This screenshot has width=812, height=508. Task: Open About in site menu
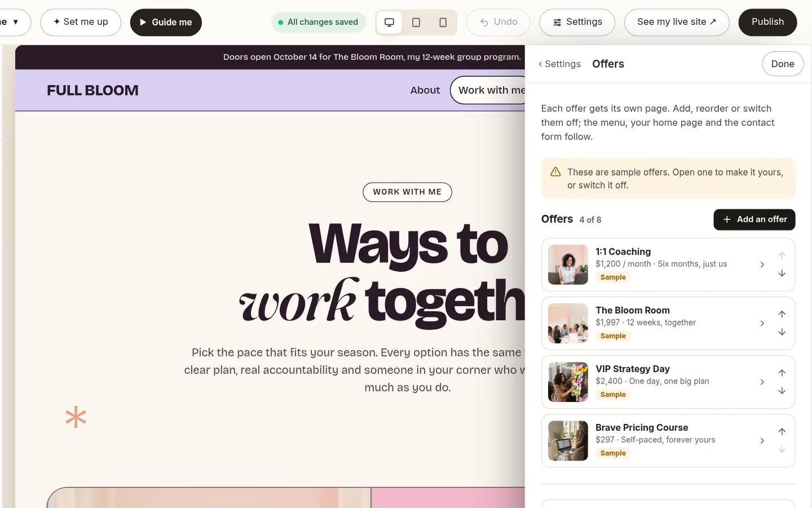(x=425, y=90)
